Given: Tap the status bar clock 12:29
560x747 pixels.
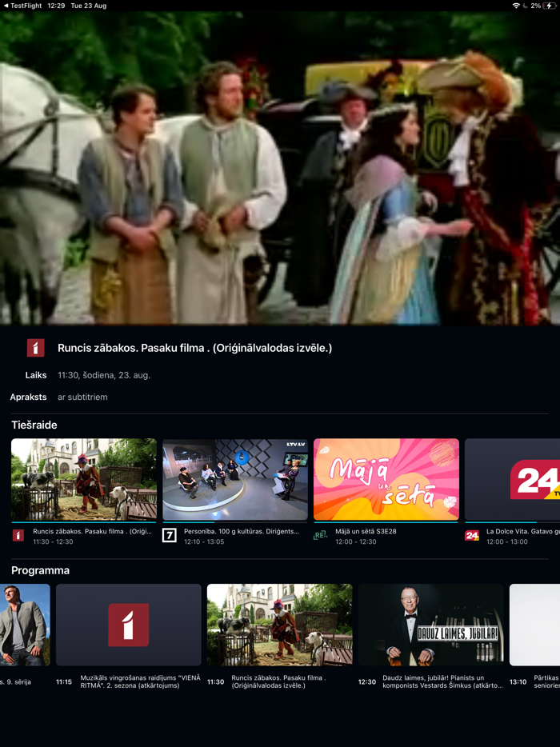Looking at the screenshot, I should pyautogui.click(x=56, y=6).
